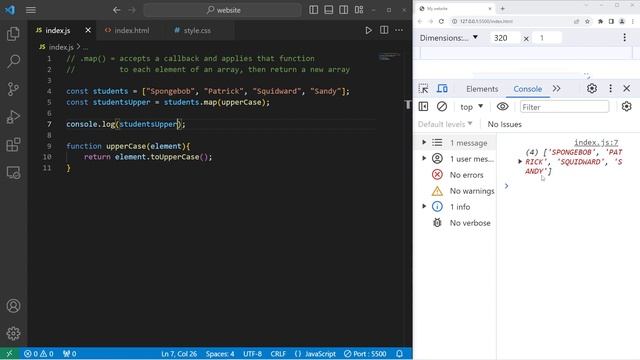The image size is (640, 360).
Task: Open the Extensions view
Action: click(x=13, y=144)
